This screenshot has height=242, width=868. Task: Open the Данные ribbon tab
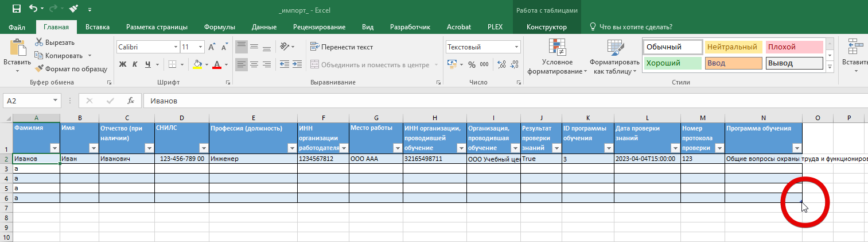coord(264,27)
